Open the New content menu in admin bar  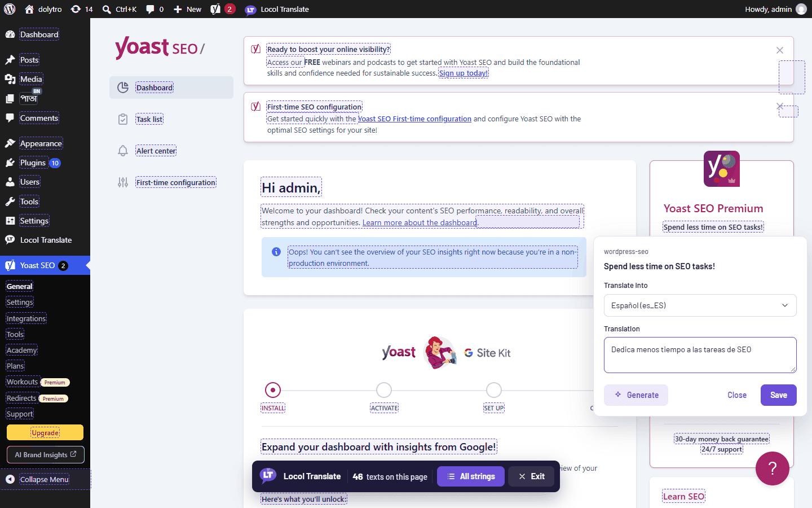pos(188,9)
